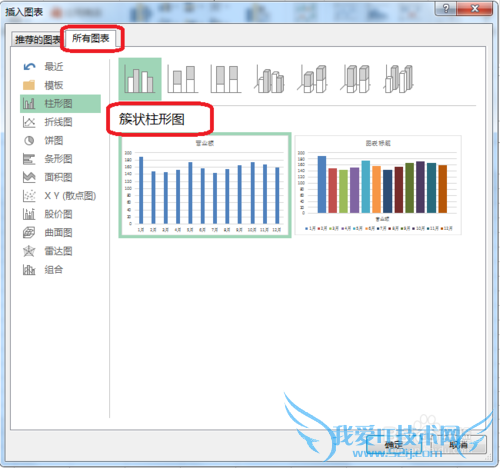Select the 3-D stacked column subtype icon
Image resolution: width=500 pixels, height=468 pixels.
pos(312,79)
